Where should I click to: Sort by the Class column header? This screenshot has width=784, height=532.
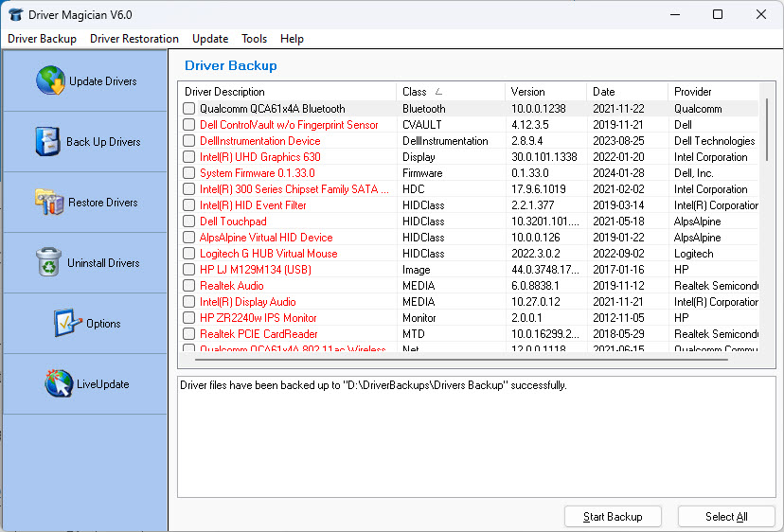[x=451, y=92]
